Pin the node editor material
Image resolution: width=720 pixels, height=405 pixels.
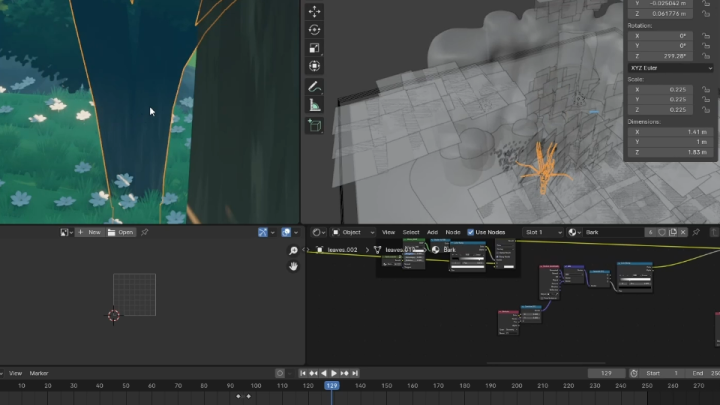pos(696,232)
